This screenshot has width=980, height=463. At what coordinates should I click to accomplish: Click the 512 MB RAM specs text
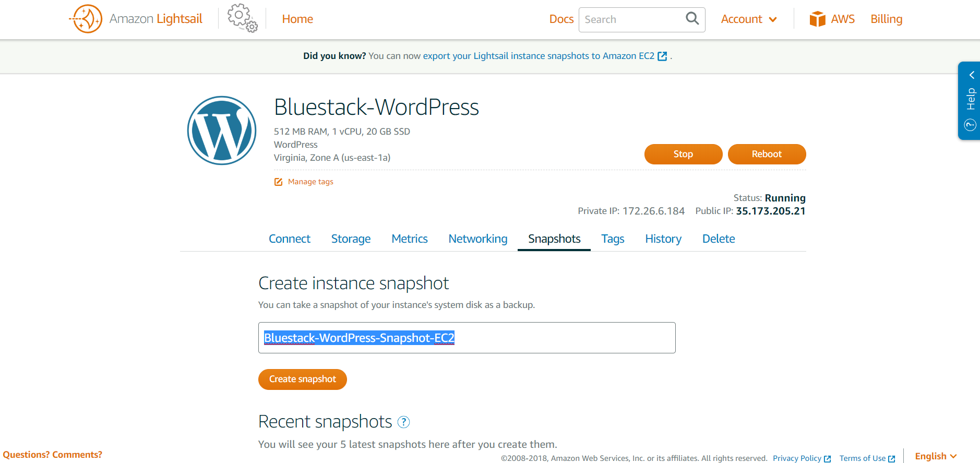(342, 132)
